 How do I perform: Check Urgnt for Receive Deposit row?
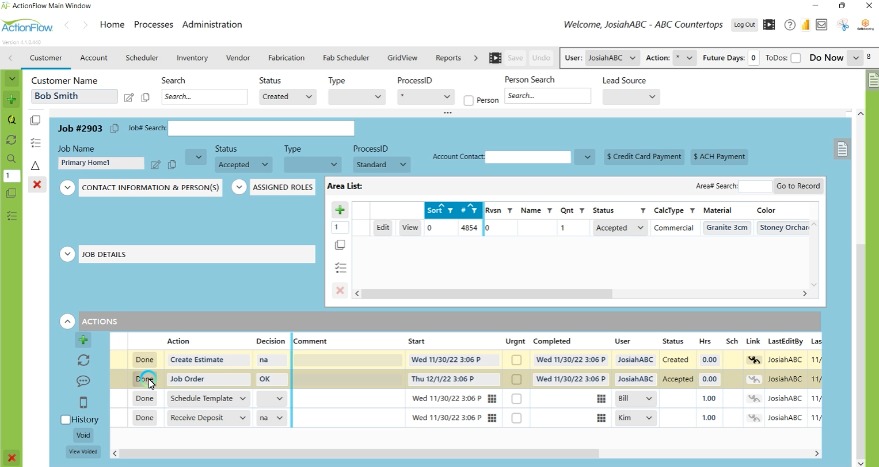click(x=516, y=418)
